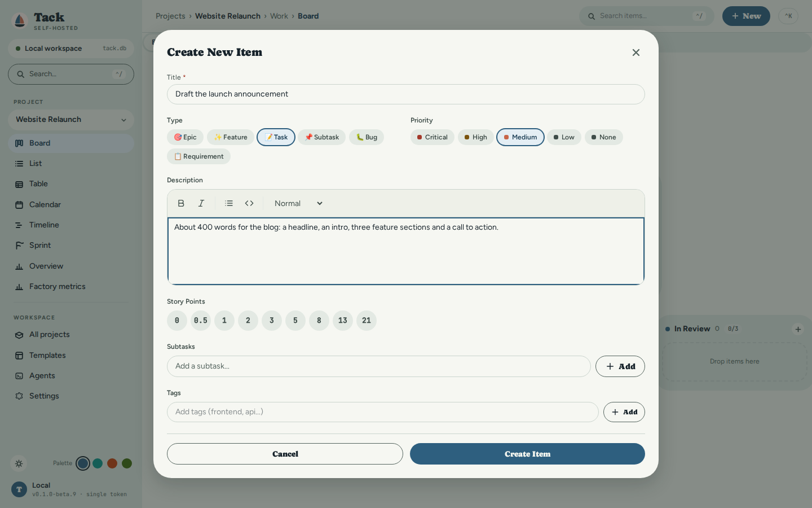Select Bug item type

pos(367,137)
